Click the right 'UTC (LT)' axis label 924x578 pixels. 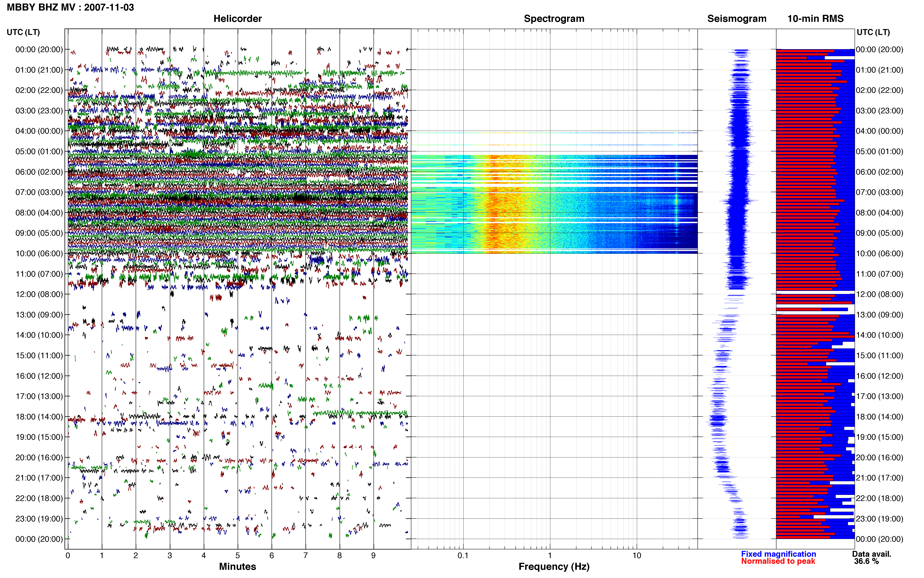[x=873, y=32]
